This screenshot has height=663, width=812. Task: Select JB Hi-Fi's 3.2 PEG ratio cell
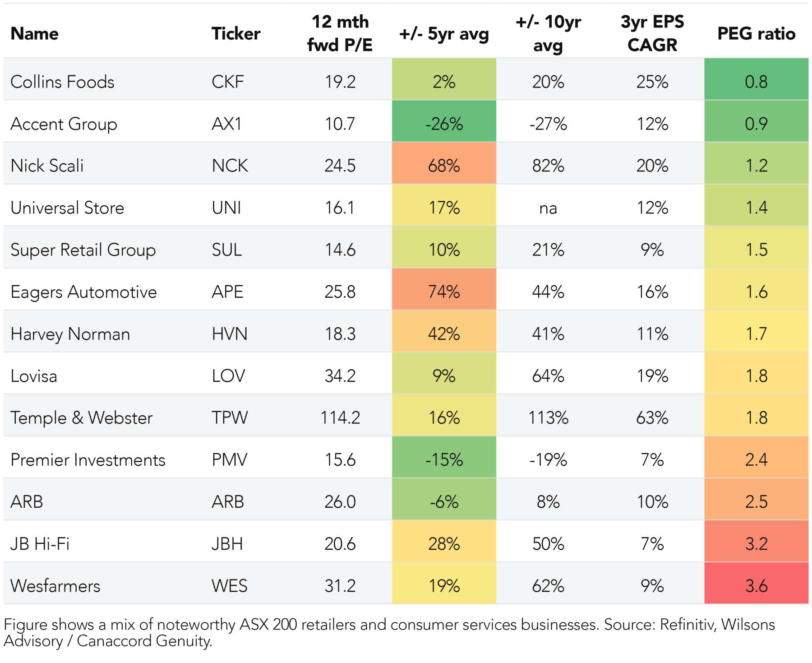coord(756,544)
